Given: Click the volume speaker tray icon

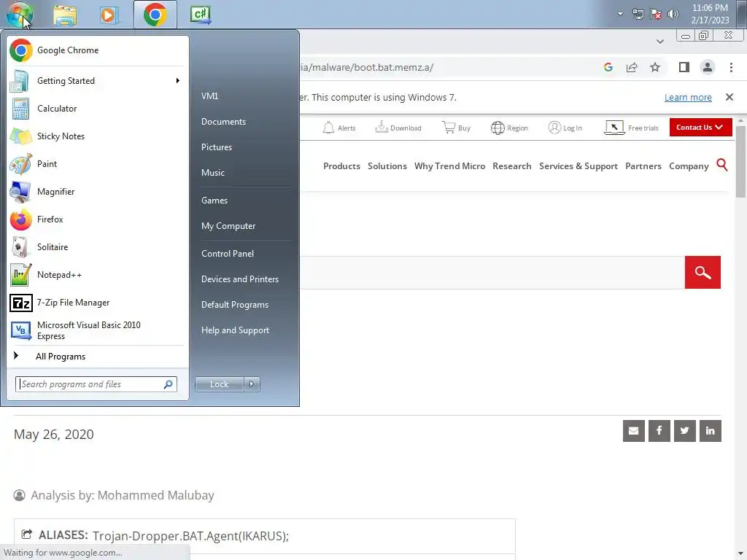Looking at the screenshot, I should click(x=673, y=14).
